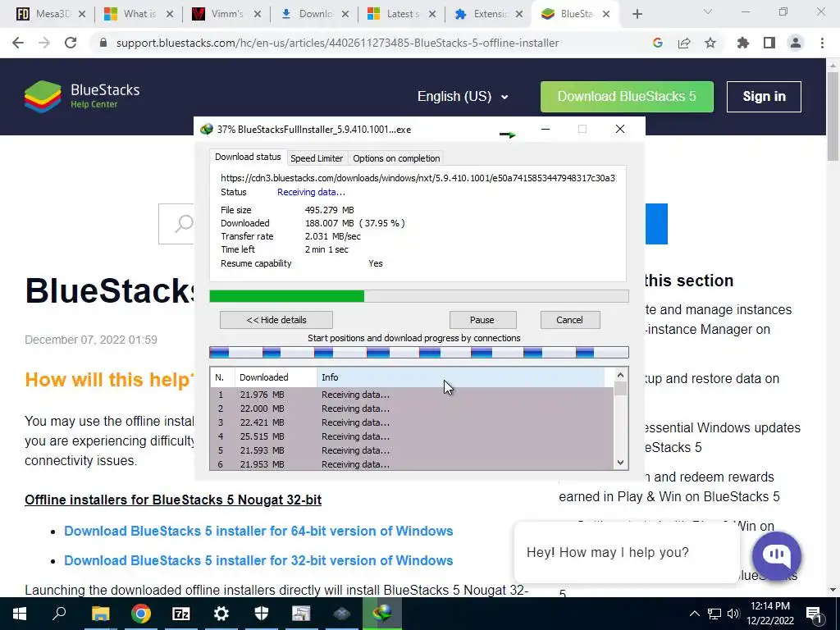Click the volume icon in system tray
The height and width of the screenshot is (630, 840).
[733, 614]
